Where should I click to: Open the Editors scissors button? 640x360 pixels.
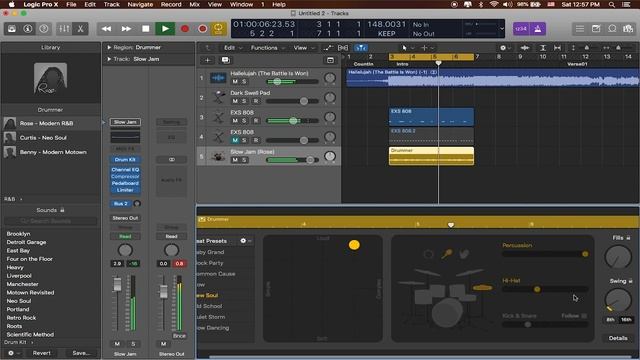(x=80, y=29)
